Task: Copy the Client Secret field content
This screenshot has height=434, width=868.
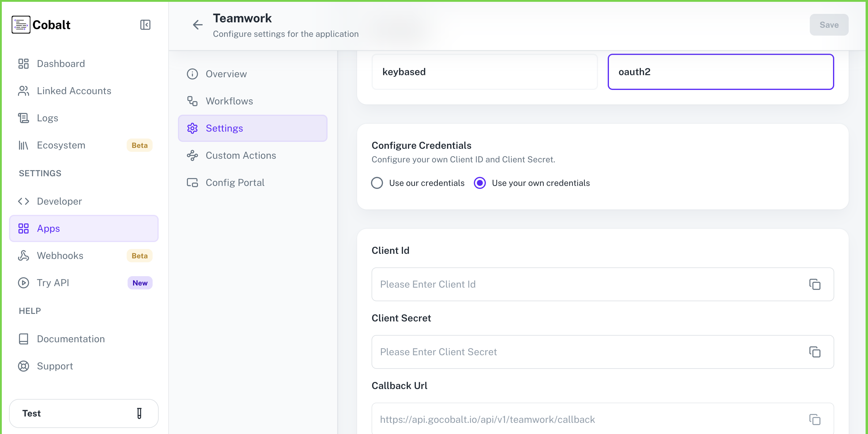Action: coord(815,352)
